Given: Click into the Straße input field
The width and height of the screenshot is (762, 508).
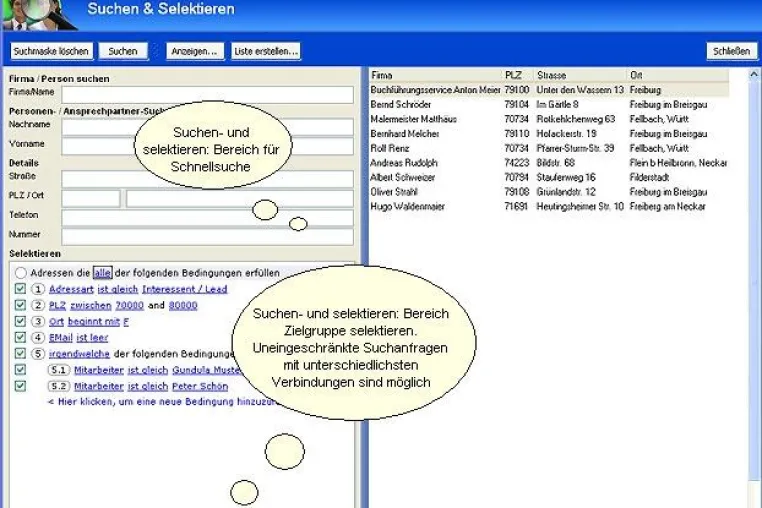Looking at the screenshot, I should (x=207, y=179).
